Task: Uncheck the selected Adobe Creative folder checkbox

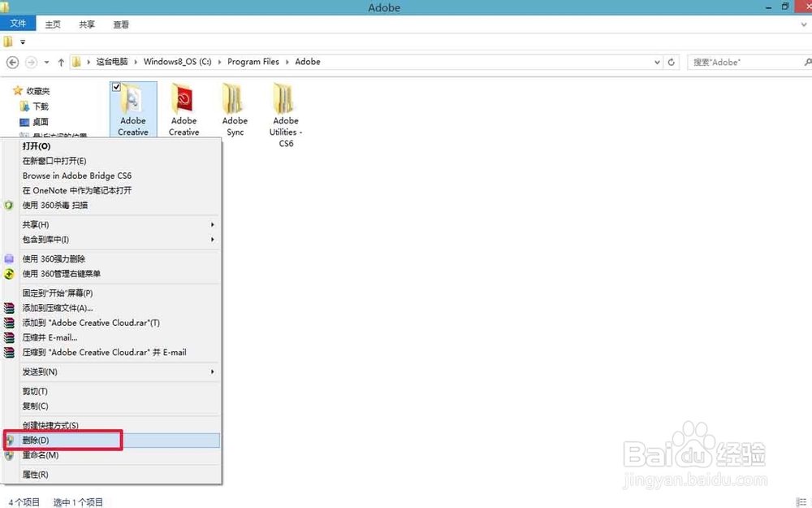Action: (116, 87)
